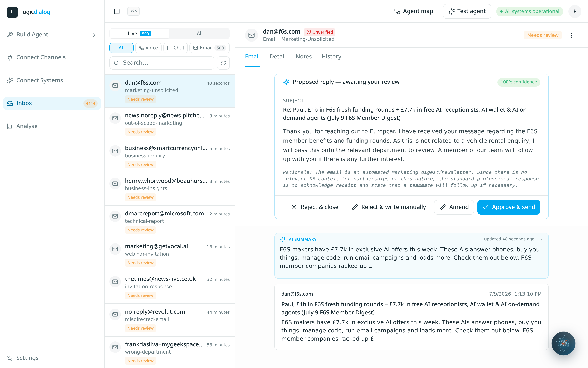Open the floating assistant chat bubble

pyautogui.click(x=563, y=343)
